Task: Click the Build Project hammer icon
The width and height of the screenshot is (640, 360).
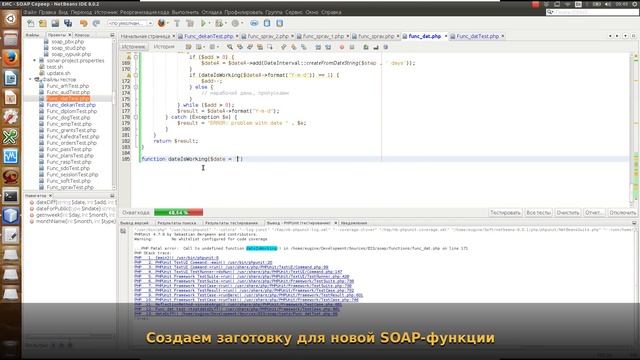Action: tap(177, 23)
